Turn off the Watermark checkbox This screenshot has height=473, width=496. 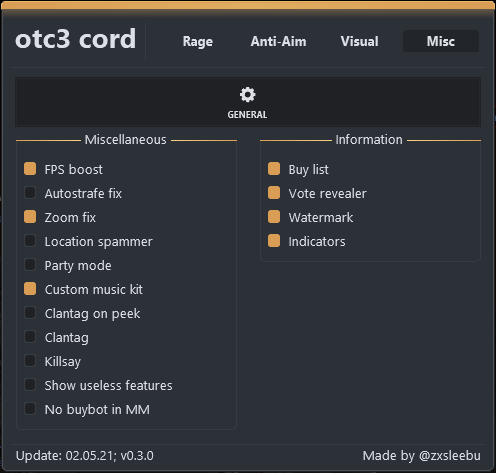click(274, 217)
